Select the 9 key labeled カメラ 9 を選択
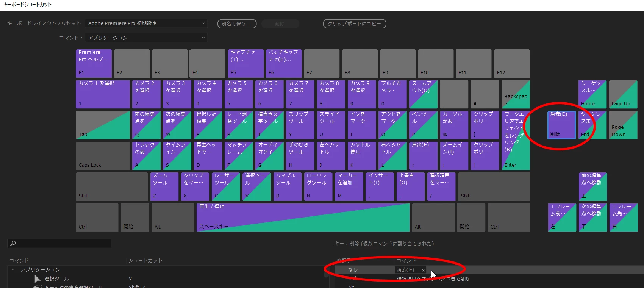This screenshot has height=288, width=644. [x=361, y=94]
